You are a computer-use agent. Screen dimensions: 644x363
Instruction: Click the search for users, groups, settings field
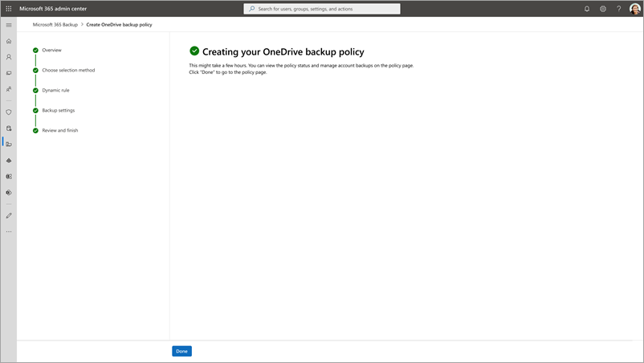click(x=322, y=9)
